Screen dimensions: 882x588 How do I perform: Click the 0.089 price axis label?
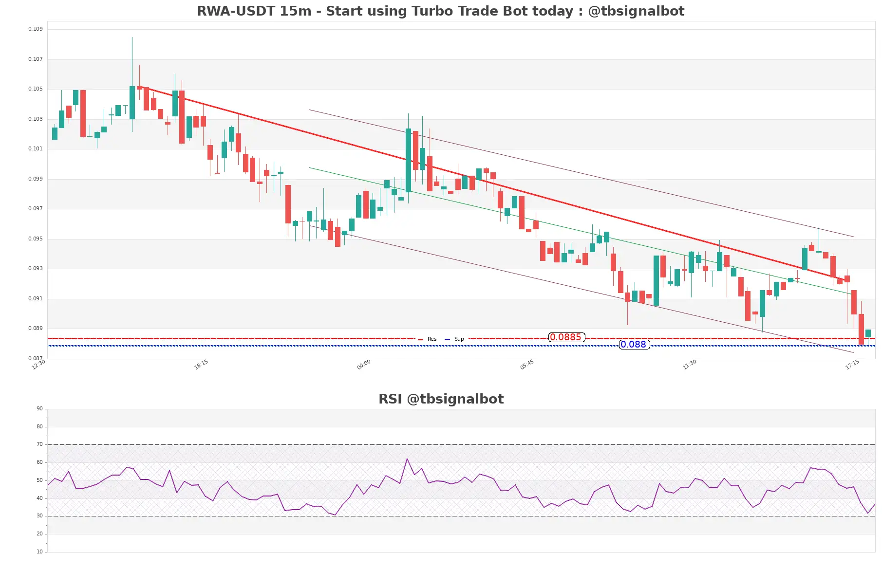(x=36, y=329)
